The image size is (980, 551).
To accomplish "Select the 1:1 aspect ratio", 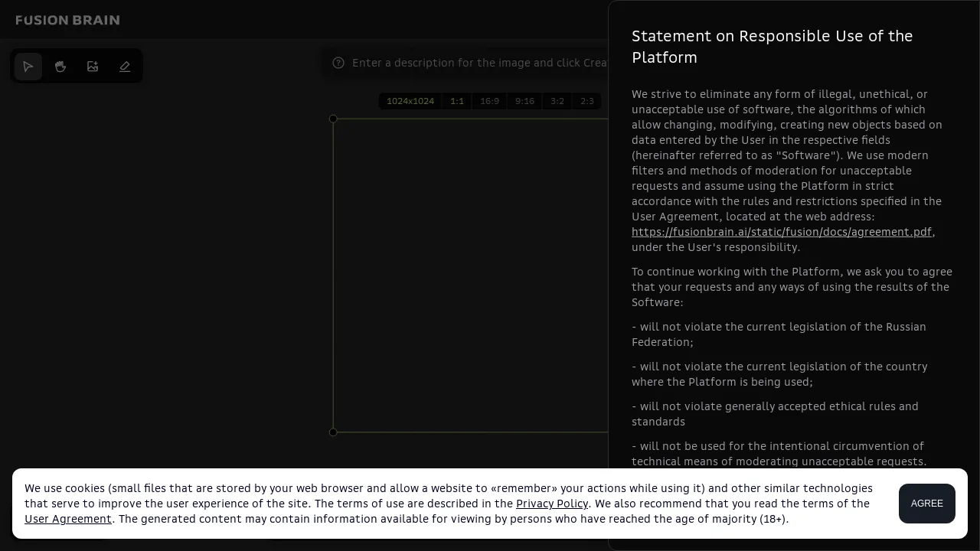I will pyautogui.click(x=457, y=101).
